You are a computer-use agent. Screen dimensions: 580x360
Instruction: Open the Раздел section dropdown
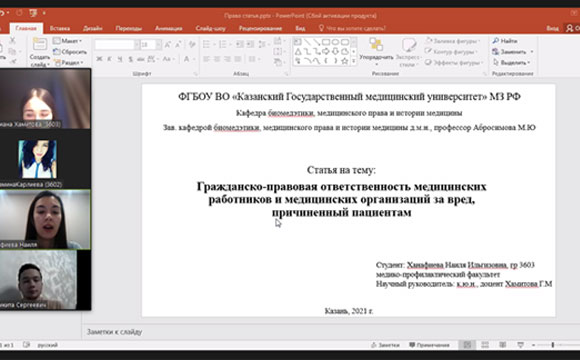pyautogui.click(x=69, y=63)
